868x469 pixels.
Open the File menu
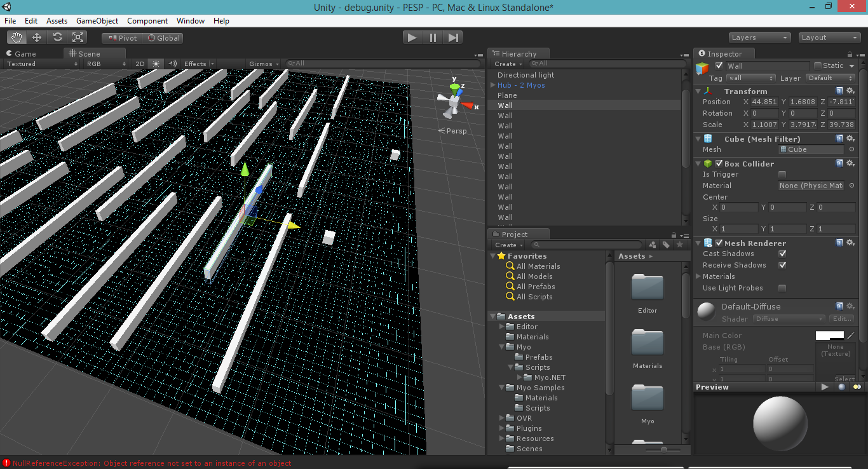coord(10,21)
